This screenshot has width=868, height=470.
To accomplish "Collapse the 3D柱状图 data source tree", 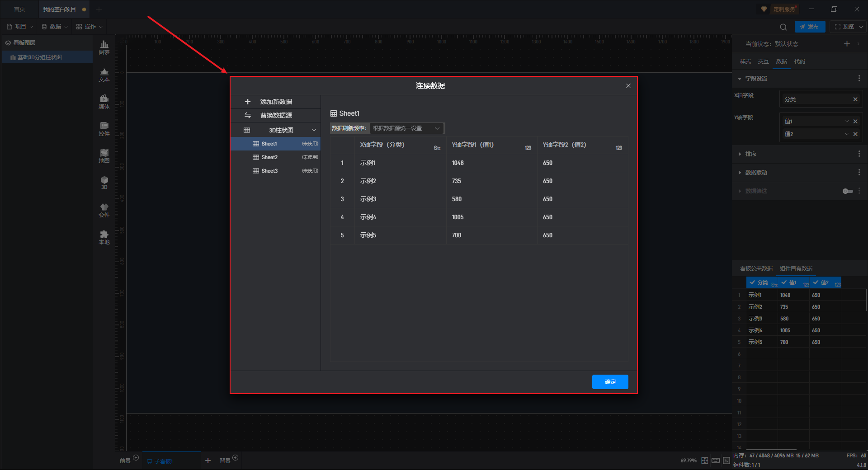I will tap(314, 130).
